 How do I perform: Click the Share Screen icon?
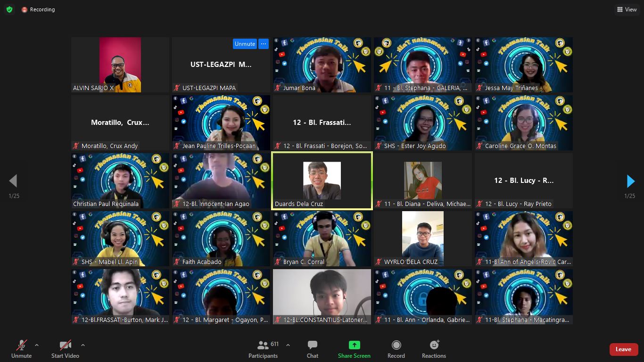[354, 345]
